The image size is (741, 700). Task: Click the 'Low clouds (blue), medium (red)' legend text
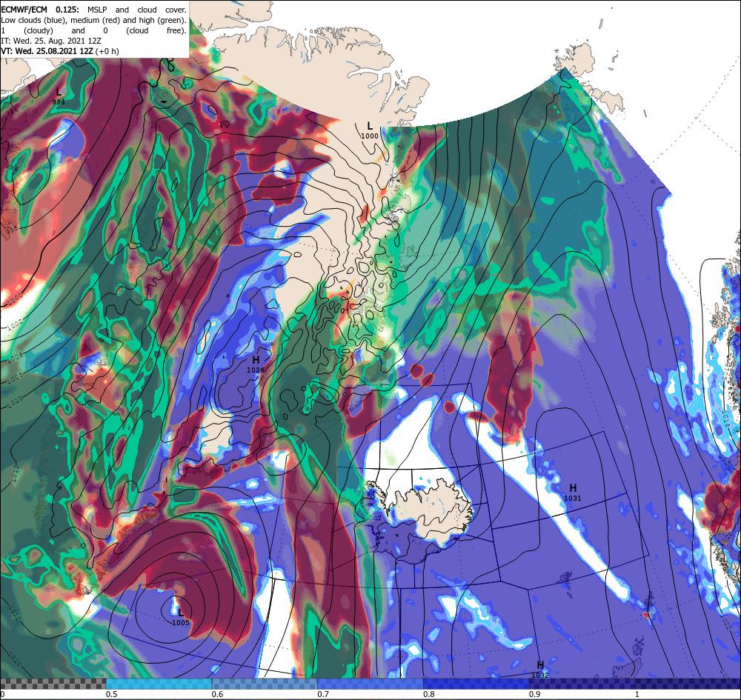pyautogui.click(x=61, y=20)
